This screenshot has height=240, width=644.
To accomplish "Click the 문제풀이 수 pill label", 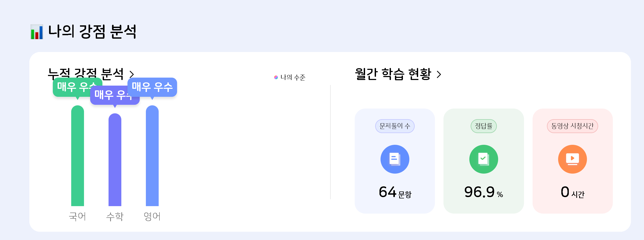I will coord(395,126).
